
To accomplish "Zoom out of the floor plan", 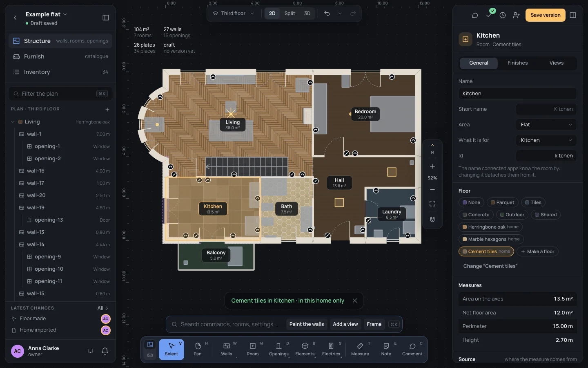I will pyautogui.click(x=432, y=190).
